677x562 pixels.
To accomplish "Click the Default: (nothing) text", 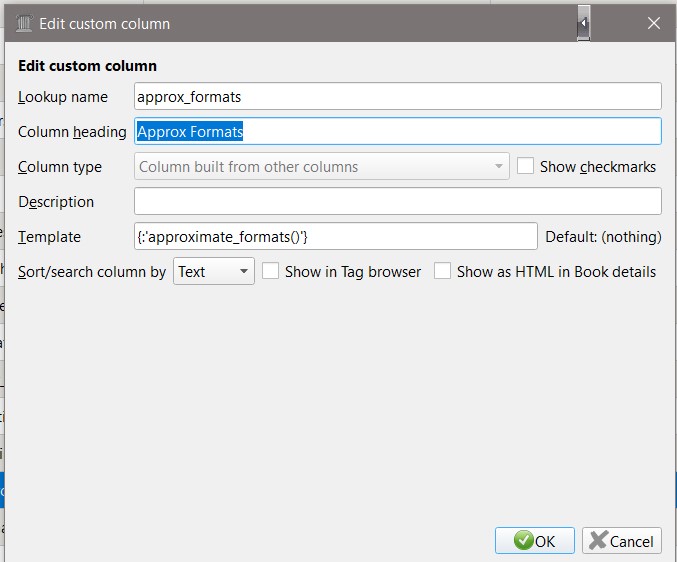I will coord(603,237).
